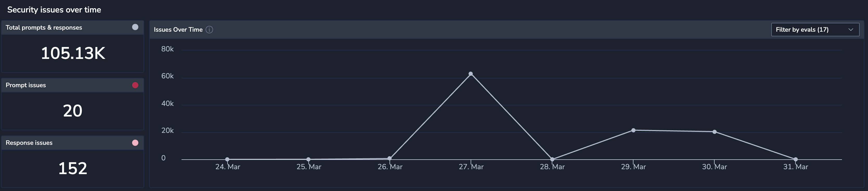Open the Total prompts & responses card header

click(73, 28)
